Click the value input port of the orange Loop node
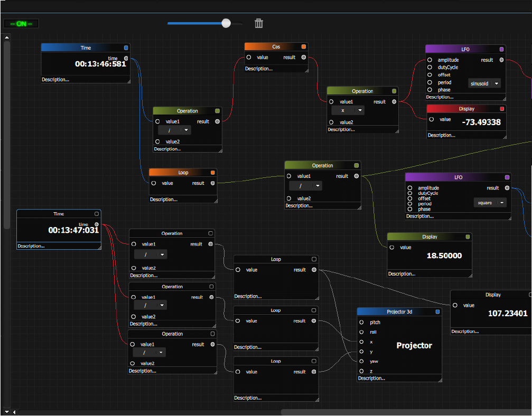This screenshot has width=532, height=416. pos(154,183)
